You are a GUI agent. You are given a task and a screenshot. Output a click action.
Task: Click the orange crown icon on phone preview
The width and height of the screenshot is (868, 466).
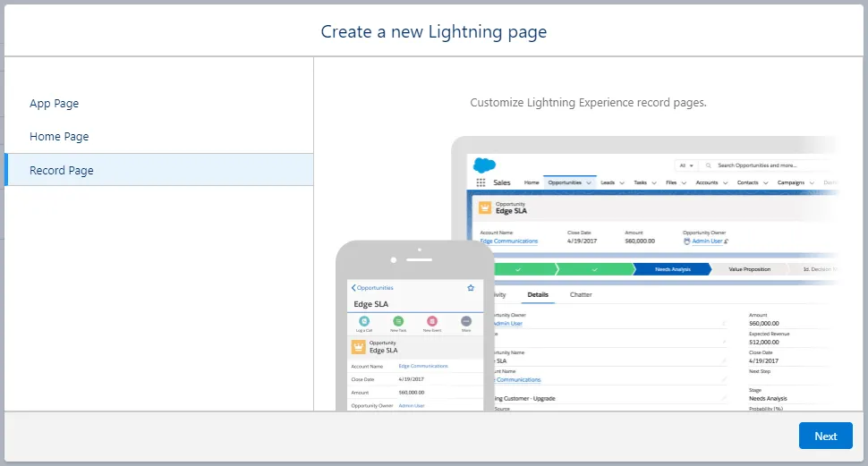[359, 346]
